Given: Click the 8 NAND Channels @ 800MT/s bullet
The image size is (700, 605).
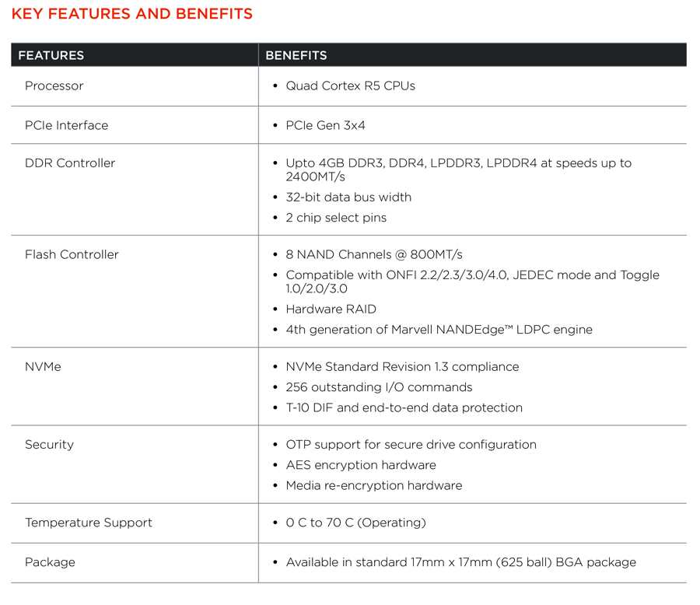Looking at the screenshot, I should tap(374, 254).
